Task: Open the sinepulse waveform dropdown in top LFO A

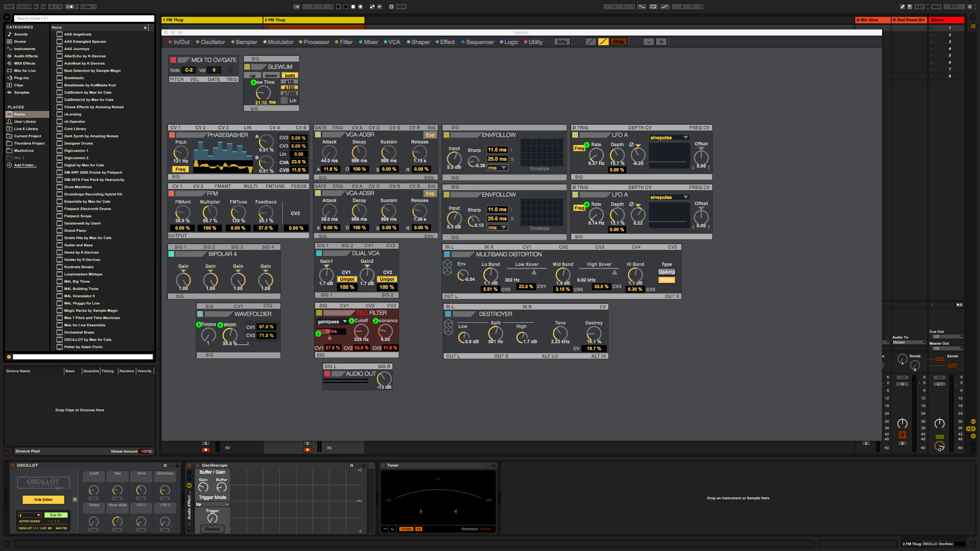Action: (x=669, y=137)
